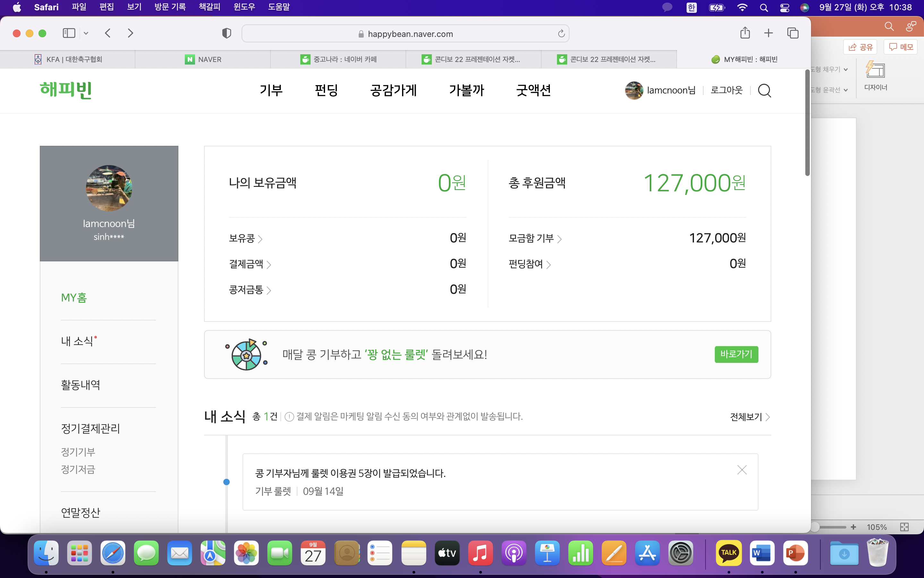Open Control Center in menu bar

tap(784, 7)
